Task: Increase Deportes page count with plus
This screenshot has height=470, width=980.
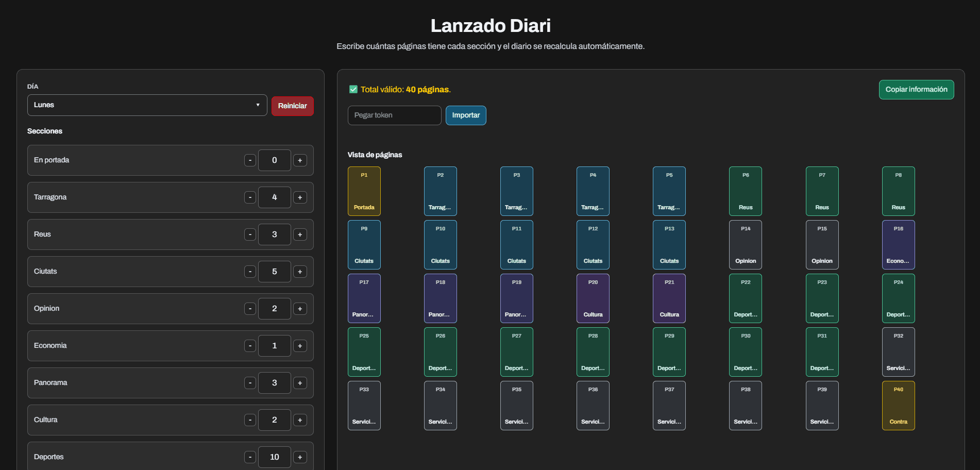Action: 300,457
